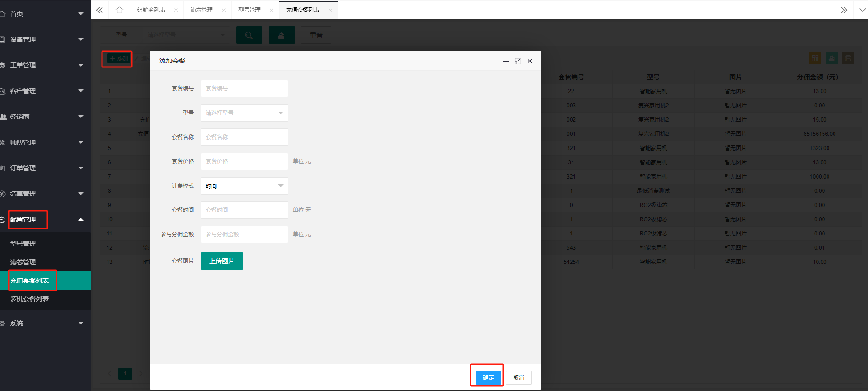The width and height of the screenshot is (868, 391).
Task: Click the home icon tab
Action: click(x=119, y=10)
